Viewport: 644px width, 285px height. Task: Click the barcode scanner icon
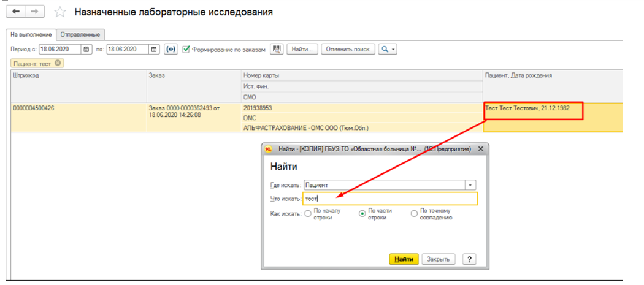pos(277,49)
